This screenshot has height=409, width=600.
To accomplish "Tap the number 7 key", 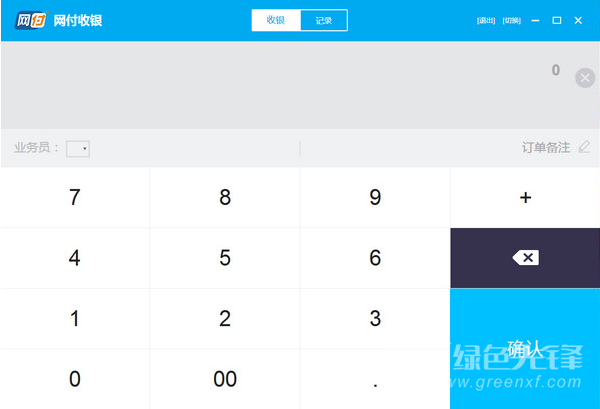I will (75, 197).
